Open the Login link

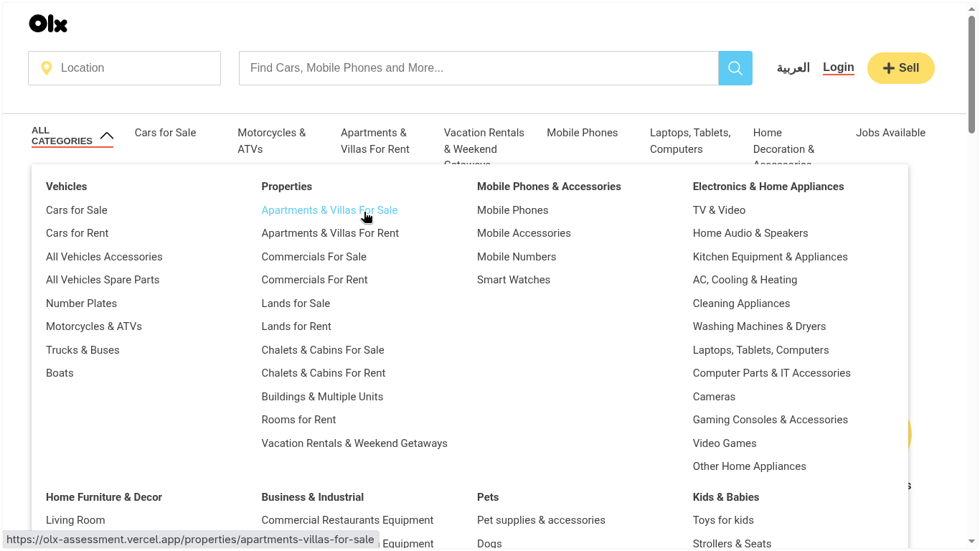(x=839, y=67)
